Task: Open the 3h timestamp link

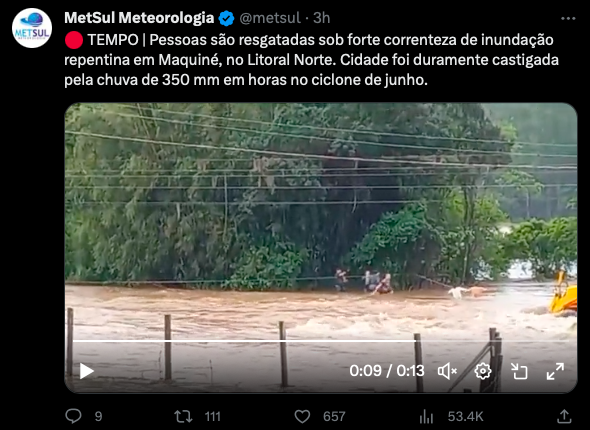Action: point(322,18)
